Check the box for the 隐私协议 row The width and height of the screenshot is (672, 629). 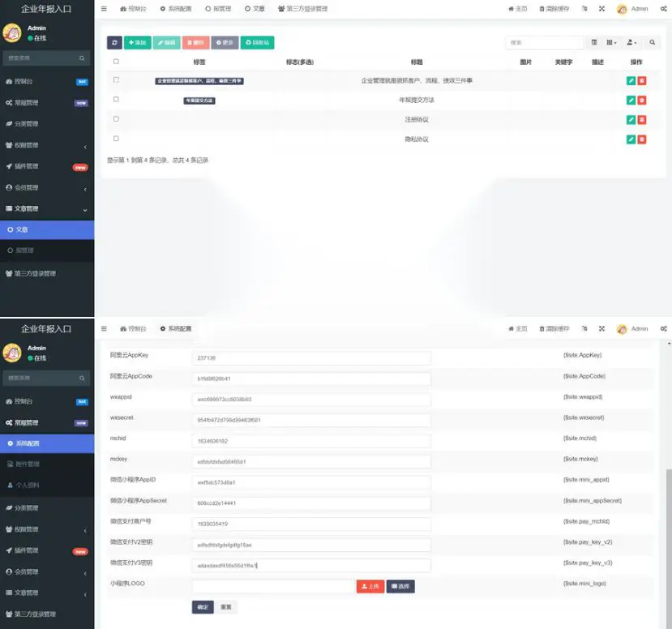(x=116, y=139)
